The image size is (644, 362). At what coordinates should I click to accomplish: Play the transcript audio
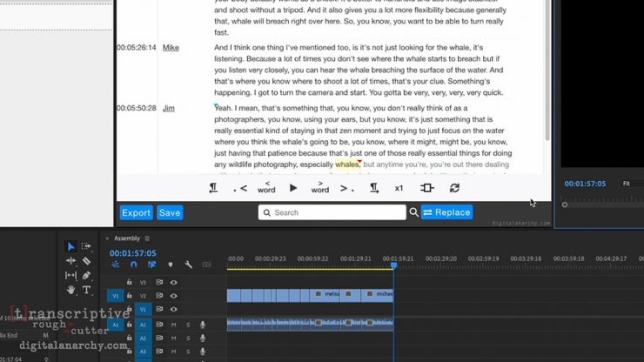pos(293,188)
